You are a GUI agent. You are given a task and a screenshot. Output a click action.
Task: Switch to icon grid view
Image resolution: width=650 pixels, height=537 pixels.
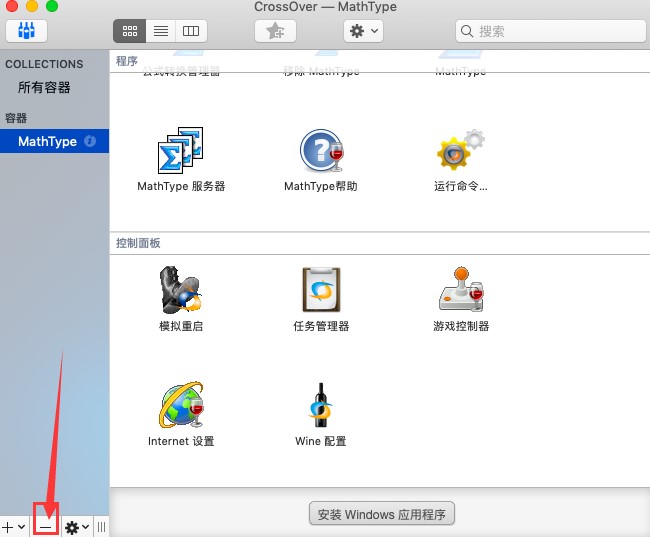(130, 31)
